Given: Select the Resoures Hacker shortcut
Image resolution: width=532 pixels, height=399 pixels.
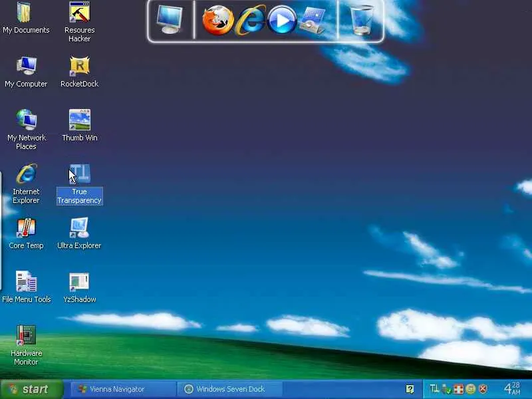Looking at the screenshot, I should click(79, 22).
